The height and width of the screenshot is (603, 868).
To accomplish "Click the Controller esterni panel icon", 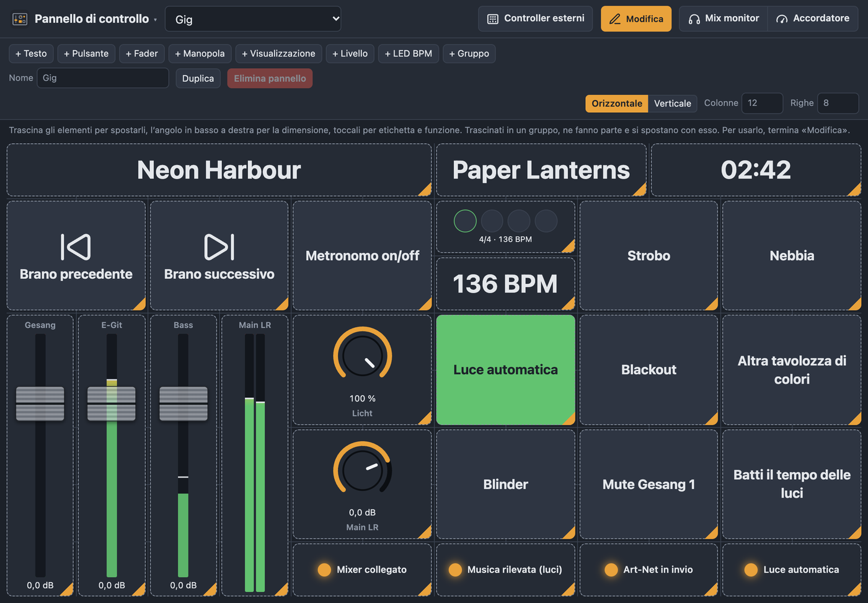I will coord(493,19).
